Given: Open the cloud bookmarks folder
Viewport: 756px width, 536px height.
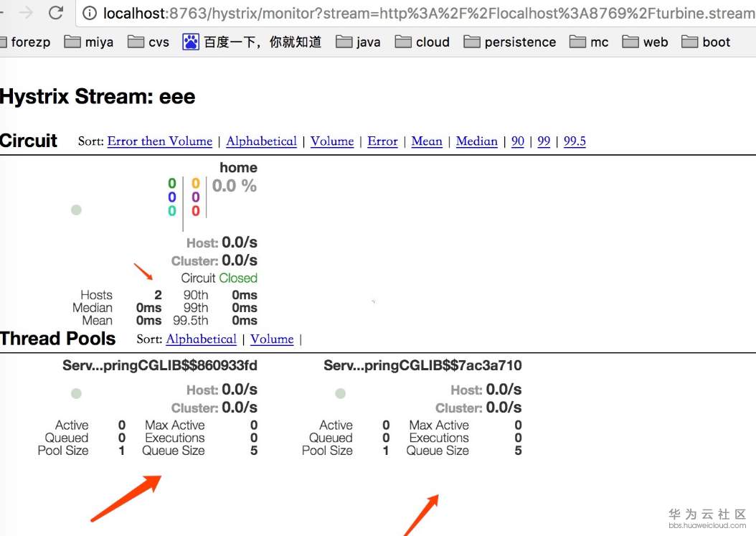Looking at the screenshot, I should click(422, 42).
